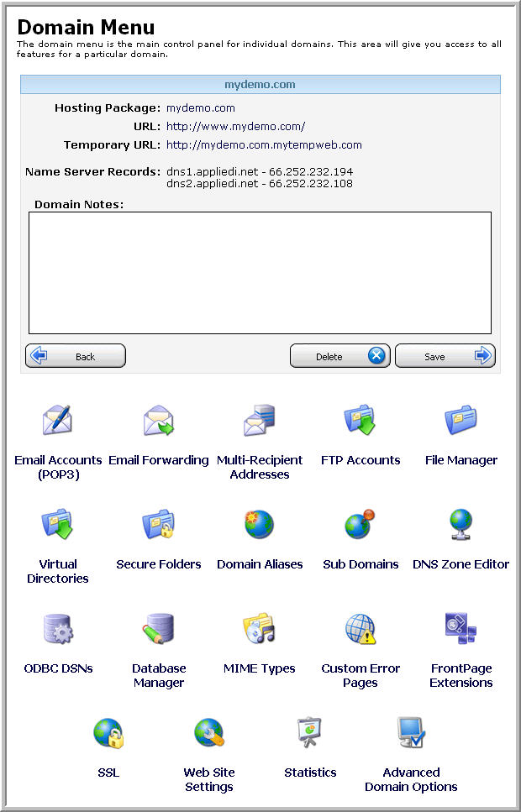Open the Web Site Settings wrench icon
The height and width of the screenshot is (812, 521).
point(209,733)
